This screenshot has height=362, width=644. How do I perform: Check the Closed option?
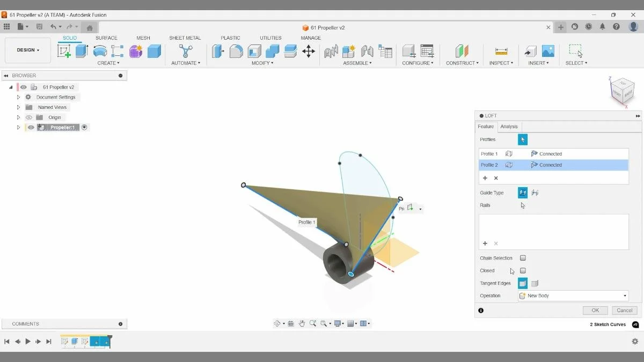[523, 270]
